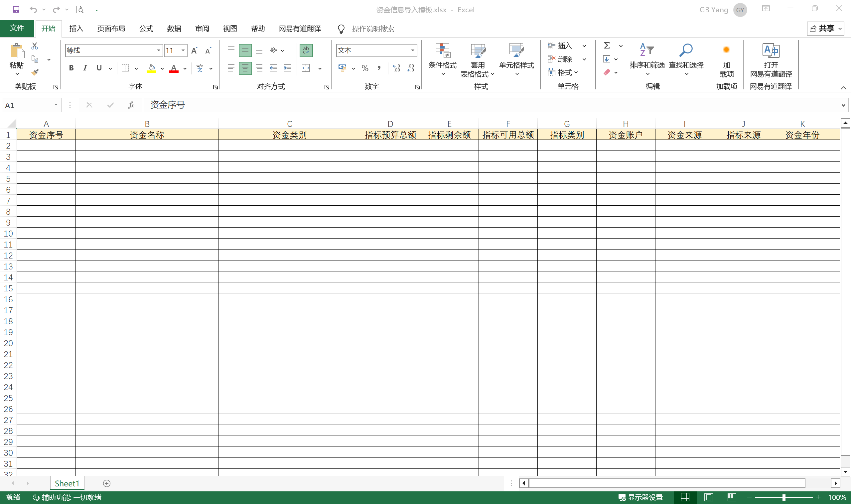
Task: Click the Undo arrow icon
Action: [33, 10]
